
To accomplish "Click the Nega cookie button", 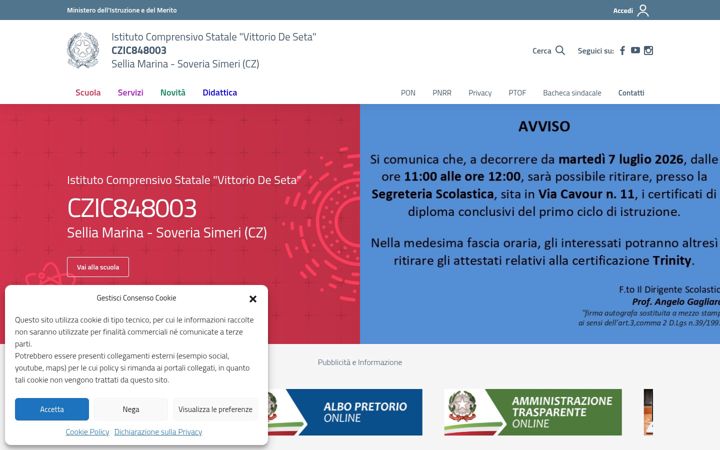I will point(131,409).
